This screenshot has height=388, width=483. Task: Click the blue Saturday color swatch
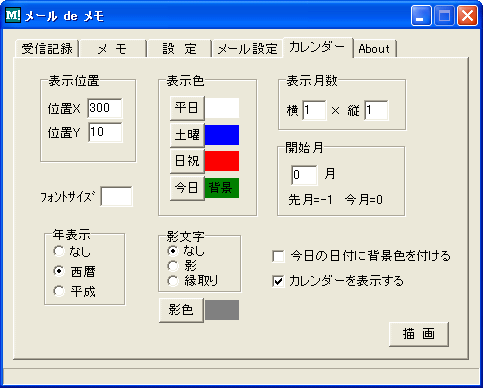click(222, 135)
